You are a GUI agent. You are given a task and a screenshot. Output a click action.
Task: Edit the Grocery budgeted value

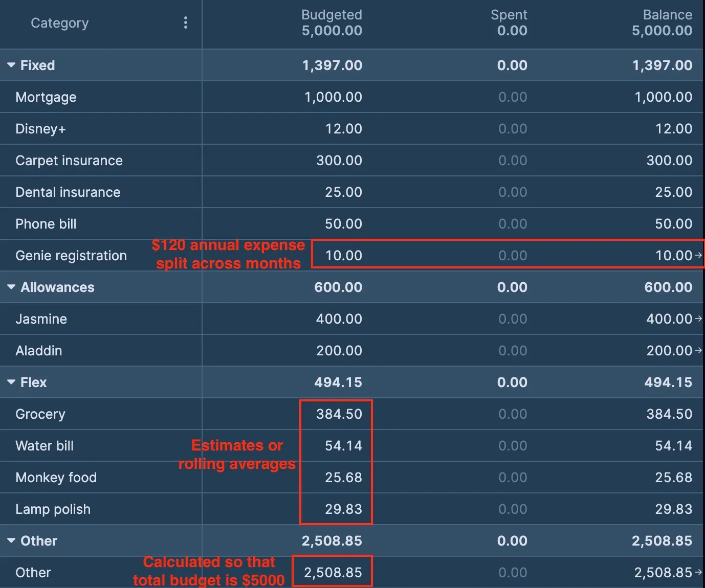point(336,414)
